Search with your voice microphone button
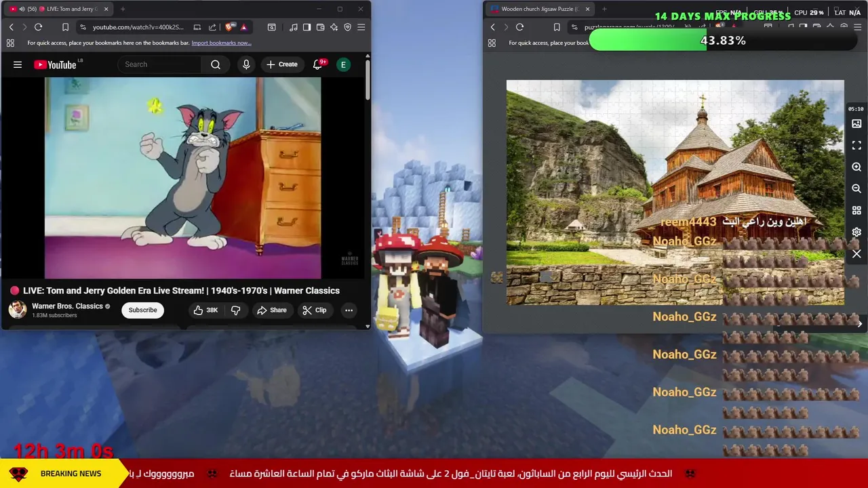The width and height of the screenshot is (868, 488). pyautogui.click(x=246, y=64)
